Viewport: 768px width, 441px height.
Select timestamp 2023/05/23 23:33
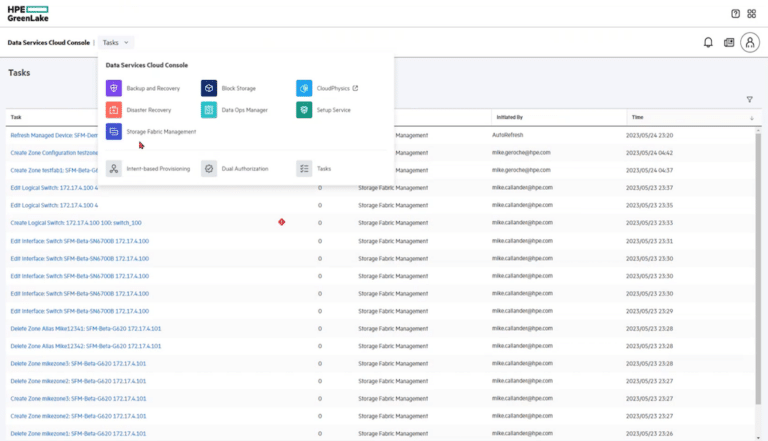pyautogui.click(x=649, y=223)
